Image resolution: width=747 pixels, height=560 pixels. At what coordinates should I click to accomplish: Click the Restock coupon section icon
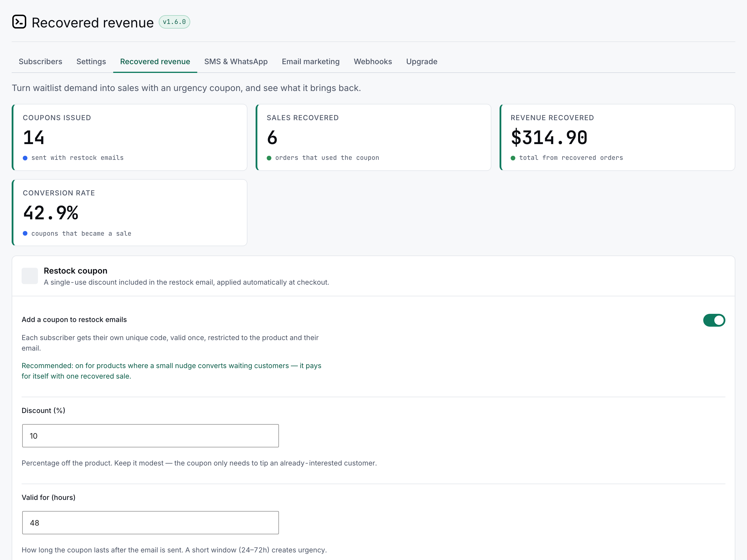[x=30, y=276]
